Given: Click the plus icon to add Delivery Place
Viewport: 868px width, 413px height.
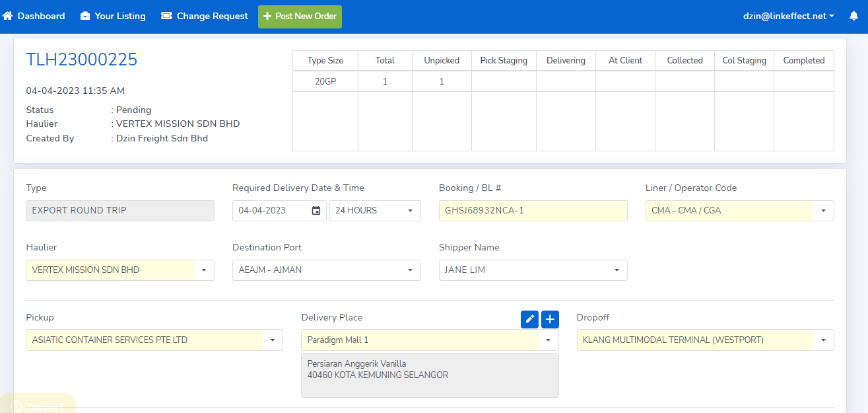Looking at the screenshot, I should pos(550,319).
